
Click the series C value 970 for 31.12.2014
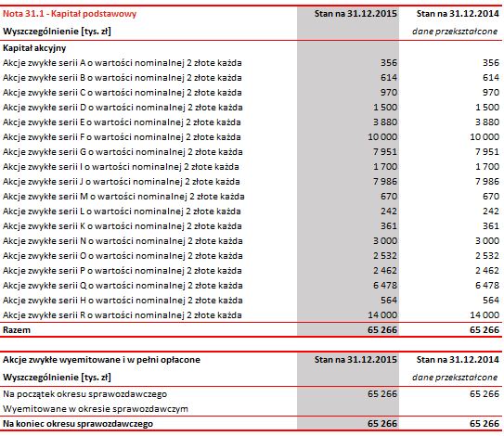pos(491,92)
